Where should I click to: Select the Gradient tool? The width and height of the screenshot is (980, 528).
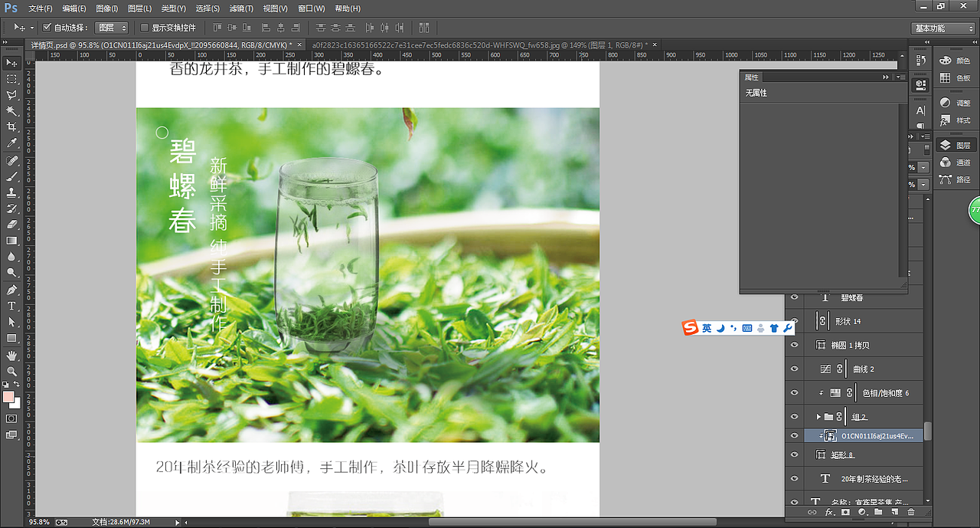click(x=11, y=241)
